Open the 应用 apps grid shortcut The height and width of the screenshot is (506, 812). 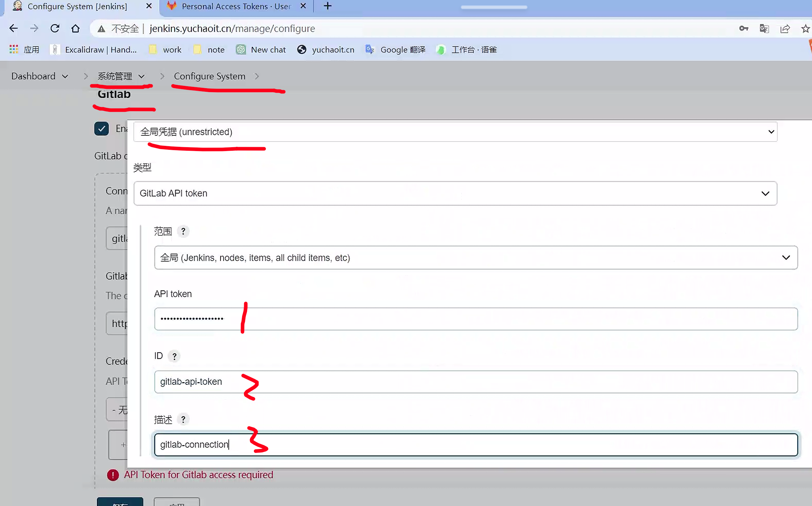[x=24, y=49]
